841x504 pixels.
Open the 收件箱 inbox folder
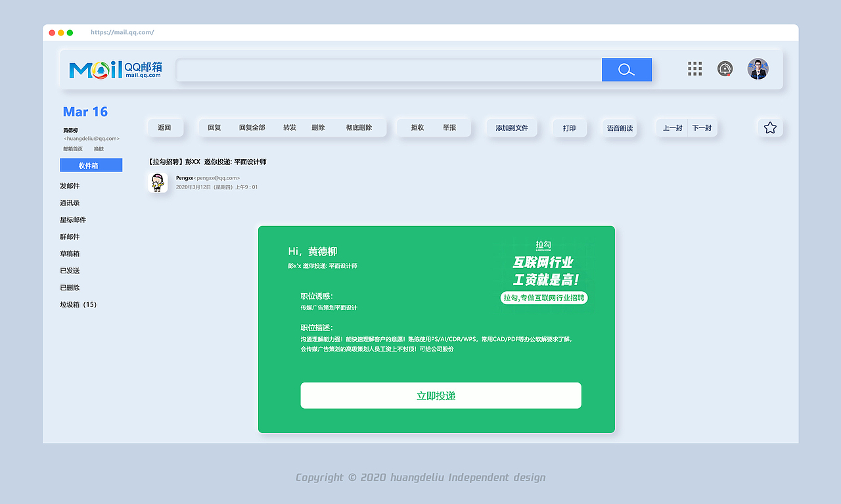[91, 165]
